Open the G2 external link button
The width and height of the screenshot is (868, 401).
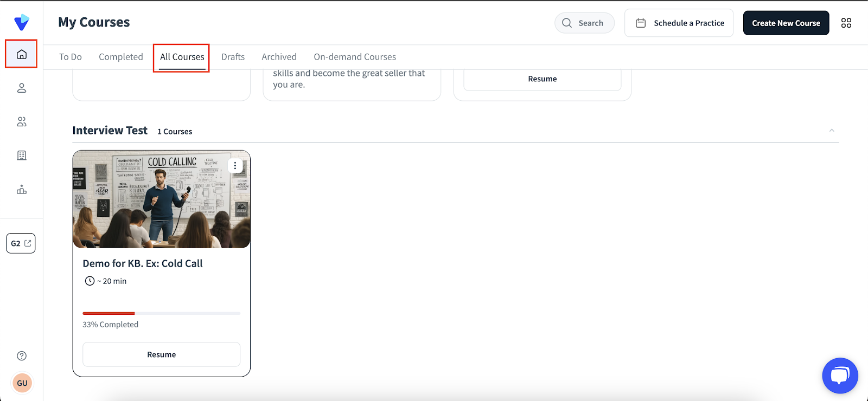[21, 243]
